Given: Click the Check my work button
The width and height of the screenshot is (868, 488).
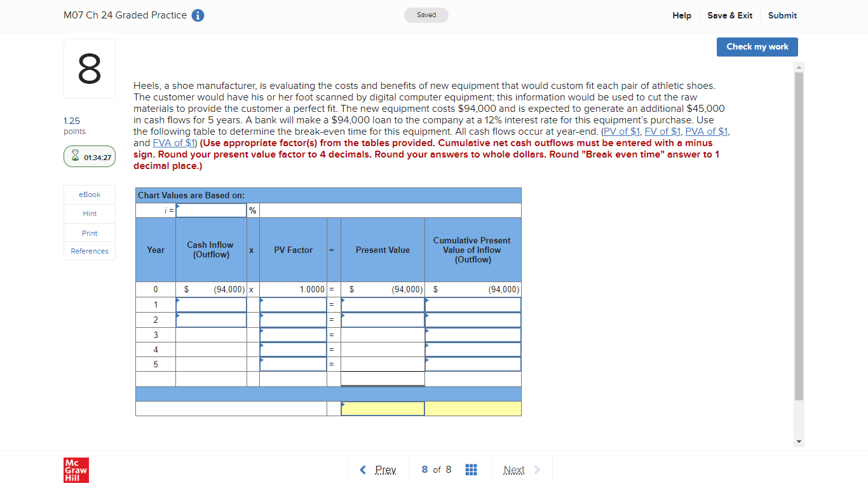Looking at the screenshot, I should click(757, 46).
